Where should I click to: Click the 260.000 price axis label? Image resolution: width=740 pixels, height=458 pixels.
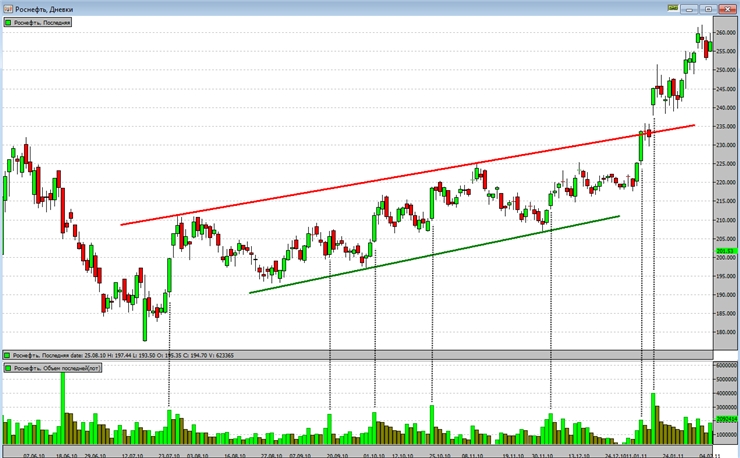coord(725,33)
